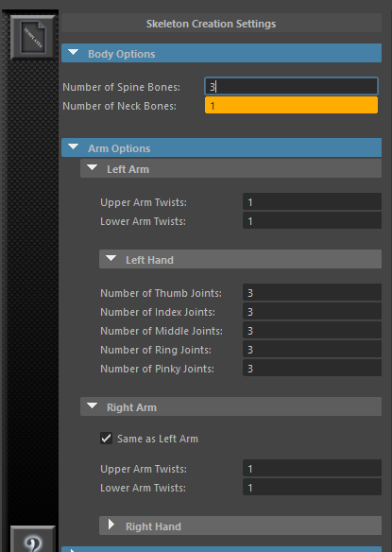Click the highlighted Number of Neck Bones field
This screenshot has width=392, height=552.
(x=291, y=105)
